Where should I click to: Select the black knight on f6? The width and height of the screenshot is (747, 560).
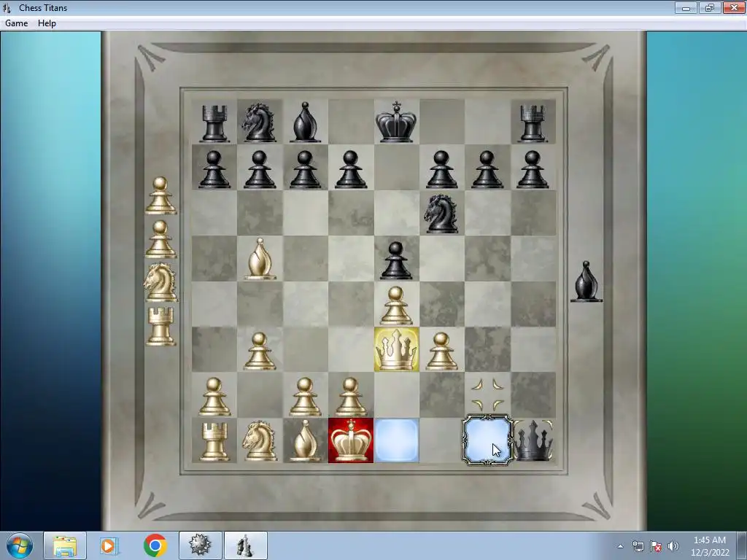click(x=441, y=214)
